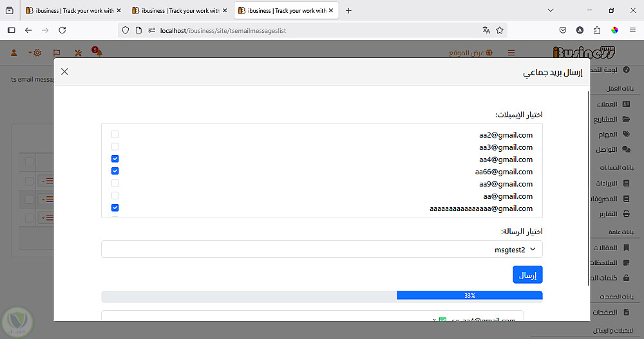This screenshot has width=644, height=339.
Task: Go forward with the forward arrow
Action: [x=45, y=30]
